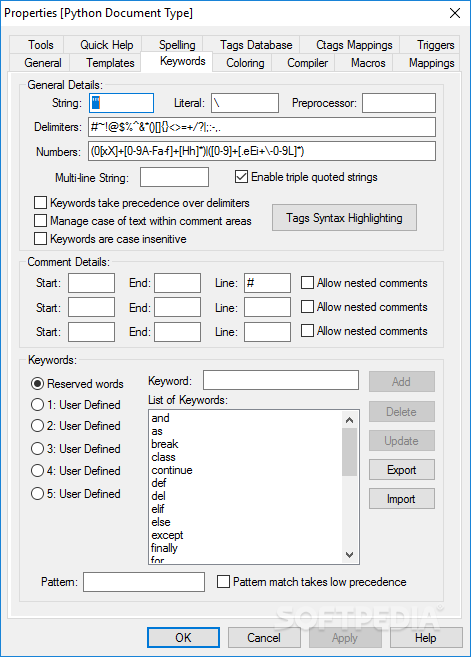Click the second comment Line field
The height and width of the screenshot is (657, 471).
point(267,307)
